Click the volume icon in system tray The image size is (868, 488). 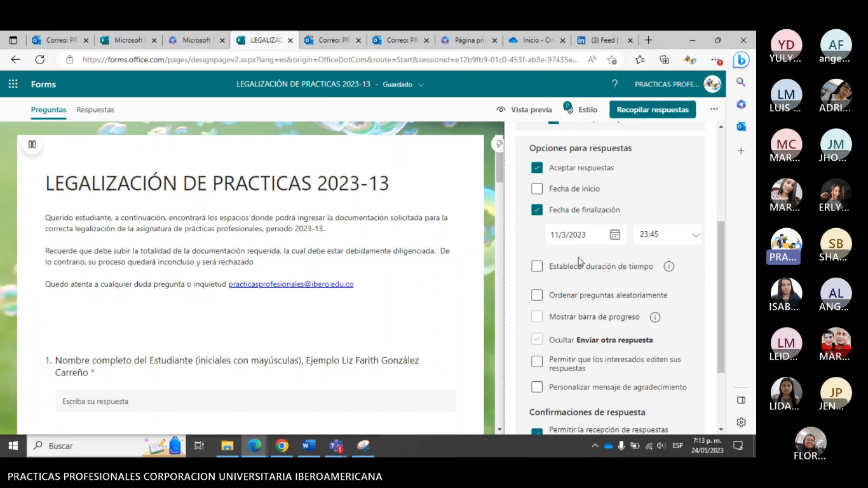point(661,445)
